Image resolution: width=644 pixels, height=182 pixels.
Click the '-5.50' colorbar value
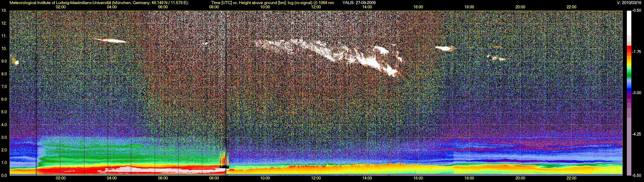coord(636,175)
